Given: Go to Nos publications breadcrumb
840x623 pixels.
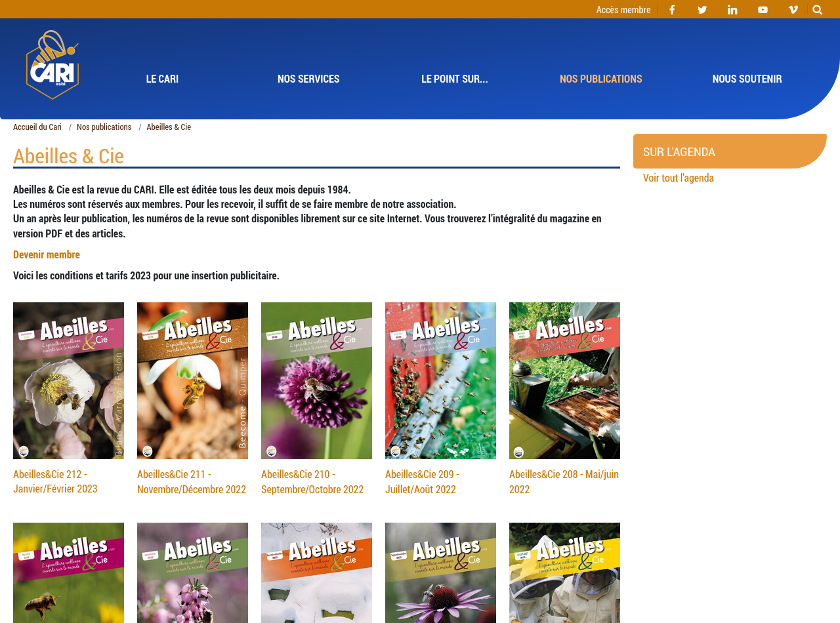Looking at the screenshot, I should coord(104,127).
